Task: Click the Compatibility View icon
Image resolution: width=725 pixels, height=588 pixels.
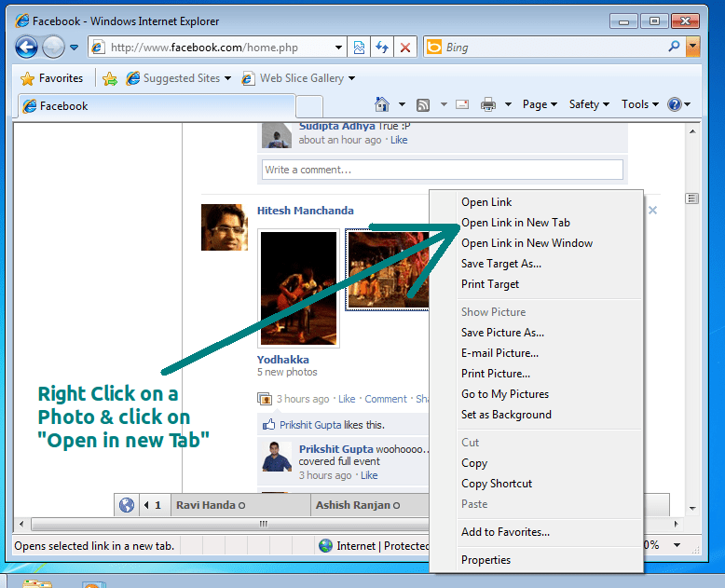Action: pos(360,48)
